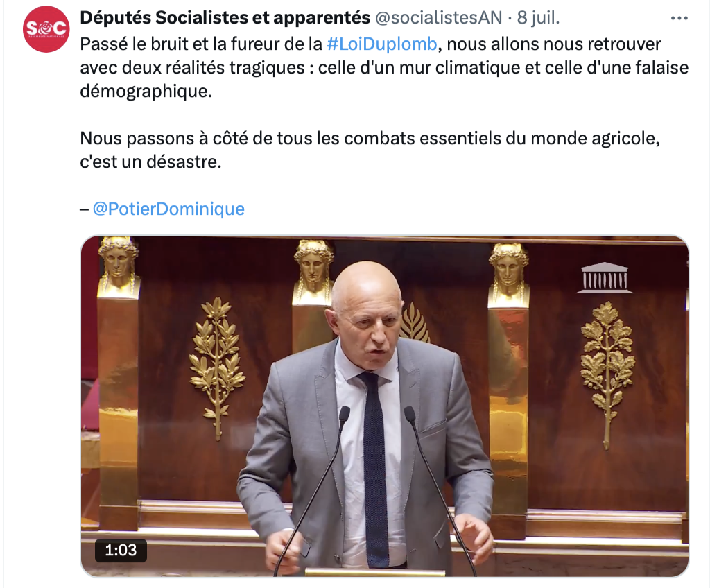Open the tweet permalink dated 8 juil.
The width and height of the screenshot is (710, 588).
click(x=538, y=17)
